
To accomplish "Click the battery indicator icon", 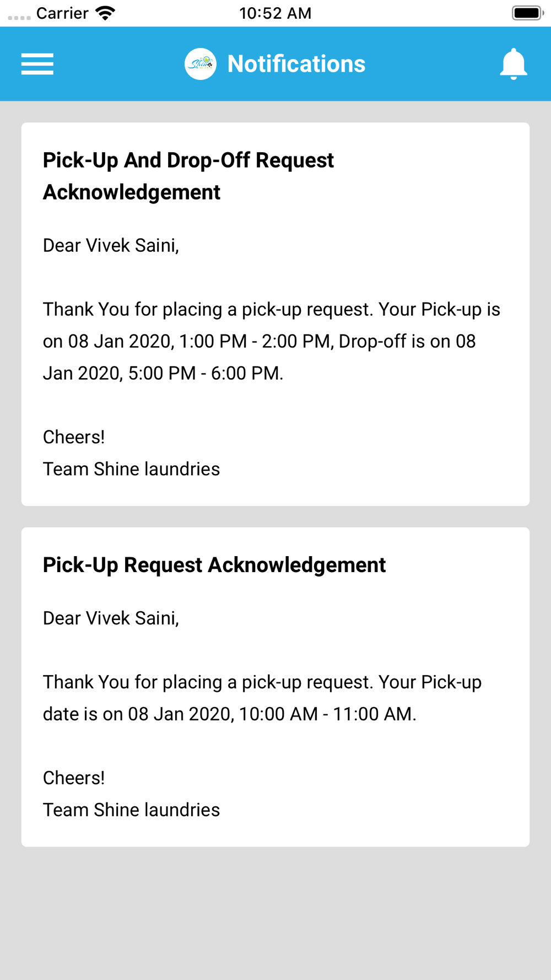I will [x=527, y=13].
